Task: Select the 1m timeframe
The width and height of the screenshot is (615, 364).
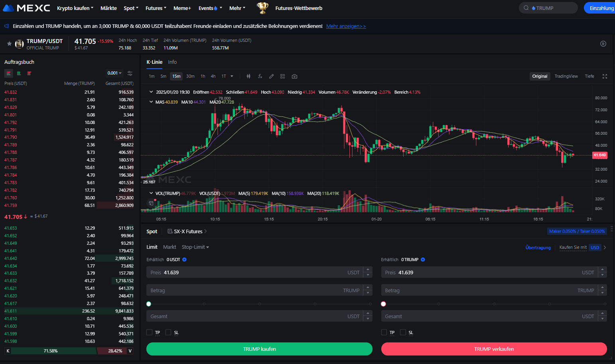Action: click(152, 76)
